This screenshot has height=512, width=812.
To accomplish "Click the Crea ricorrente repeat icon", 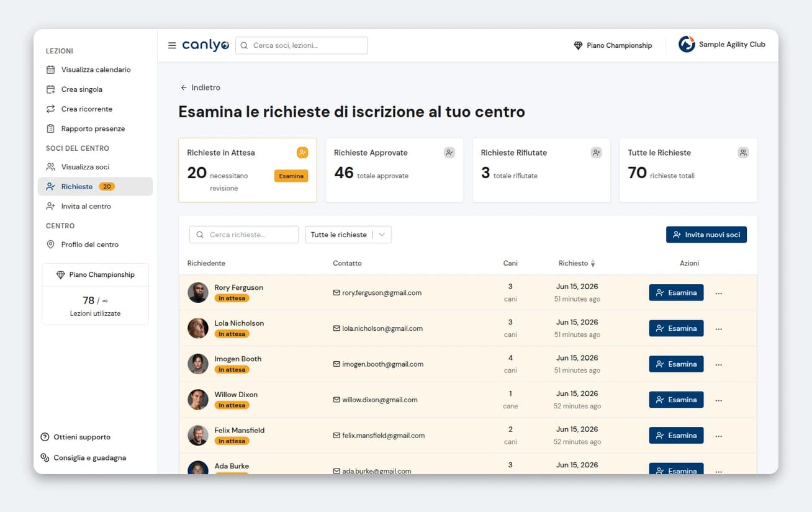I will point(51,109).
